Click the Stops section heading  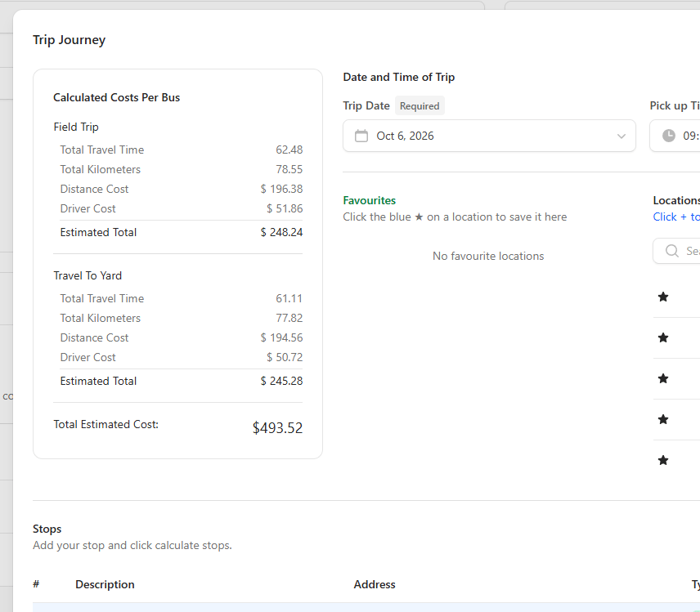pos(47,529)
